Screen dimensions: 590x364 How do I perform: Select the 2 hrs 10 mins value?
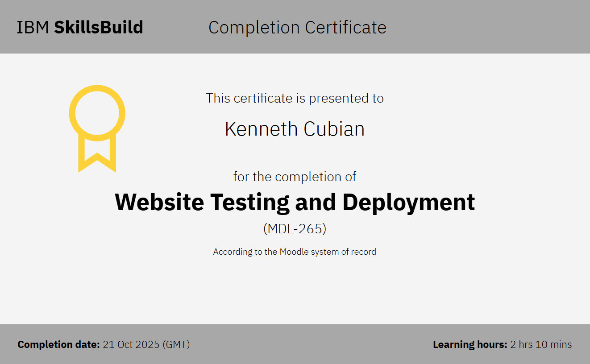click(541, 345)
